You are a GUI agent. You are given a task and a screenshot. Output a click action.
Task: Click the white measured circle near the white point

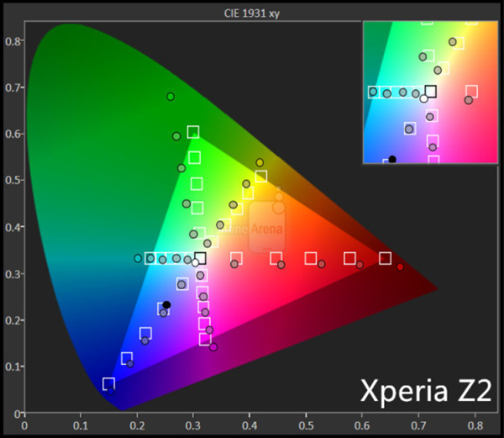(196, 263)
